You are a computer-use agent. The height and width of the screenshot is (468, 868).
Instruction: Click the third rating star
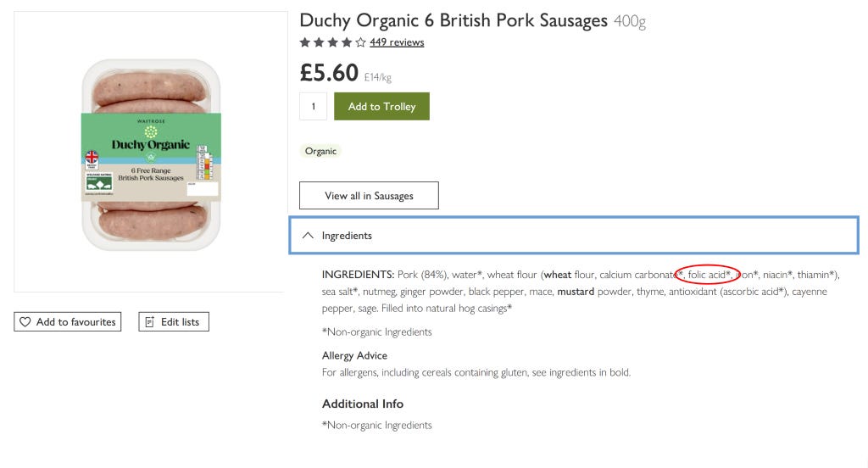[332, 42]
